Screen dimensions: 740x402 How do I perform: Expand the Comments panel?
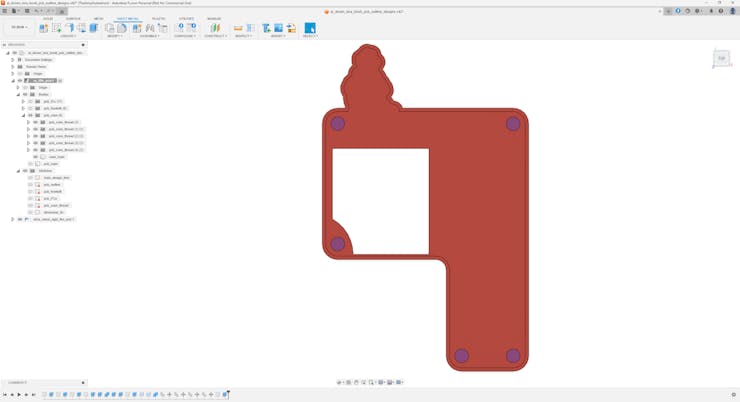point(83,383)
